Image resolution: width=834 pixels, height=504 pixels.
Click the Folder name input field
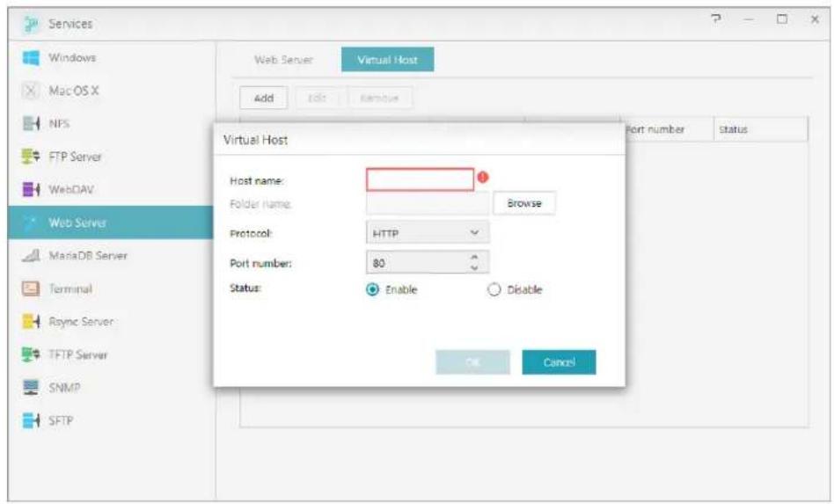pos(427,203)
